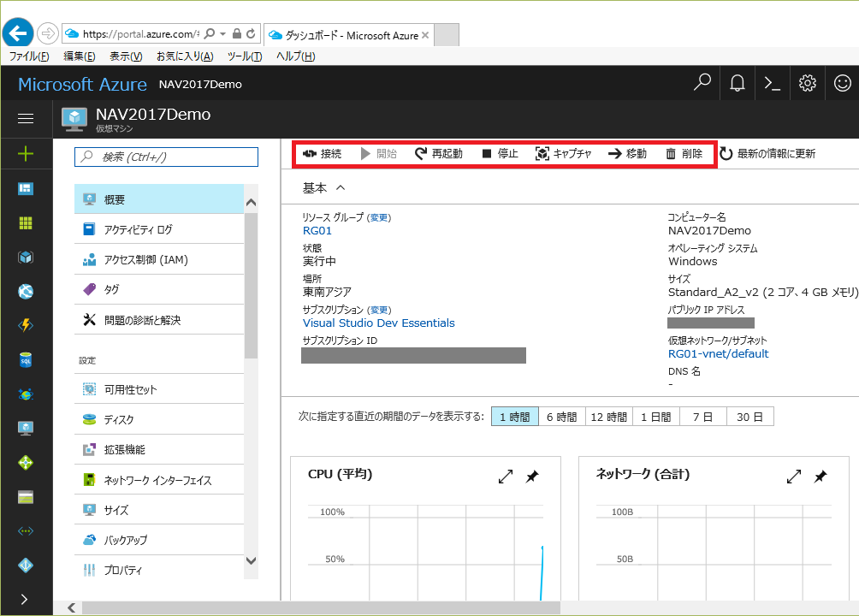Open the hamburger menu in Azure sidebar

[26, 118]
